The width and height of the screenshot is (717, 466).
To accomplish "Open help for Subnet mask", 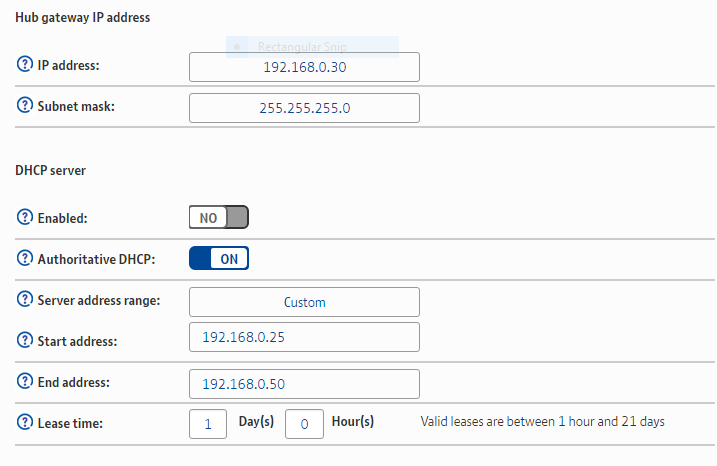I will coord(25,107).
